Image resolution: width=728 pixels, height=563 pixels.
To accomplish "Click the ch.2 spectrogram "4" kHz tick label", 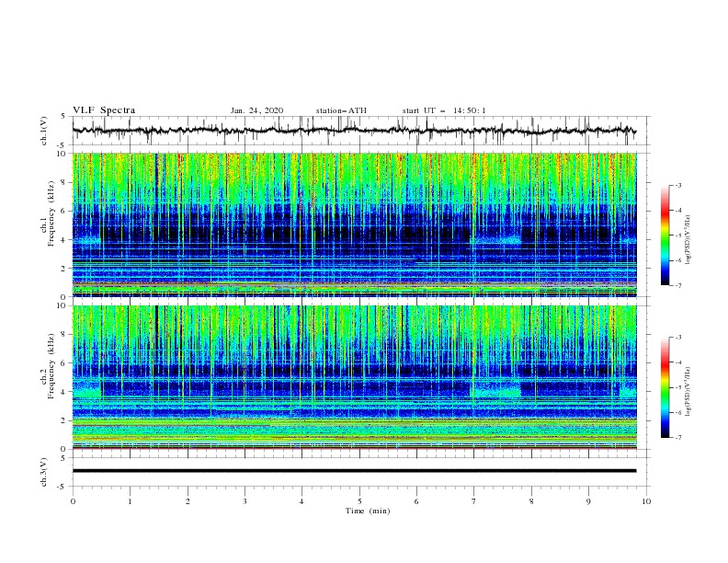I will 64,392.
